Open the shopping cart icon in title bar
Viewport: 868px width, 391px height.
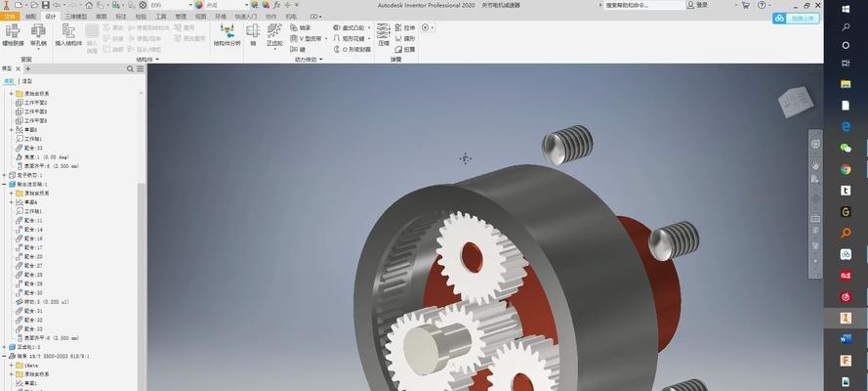(746, 5)
